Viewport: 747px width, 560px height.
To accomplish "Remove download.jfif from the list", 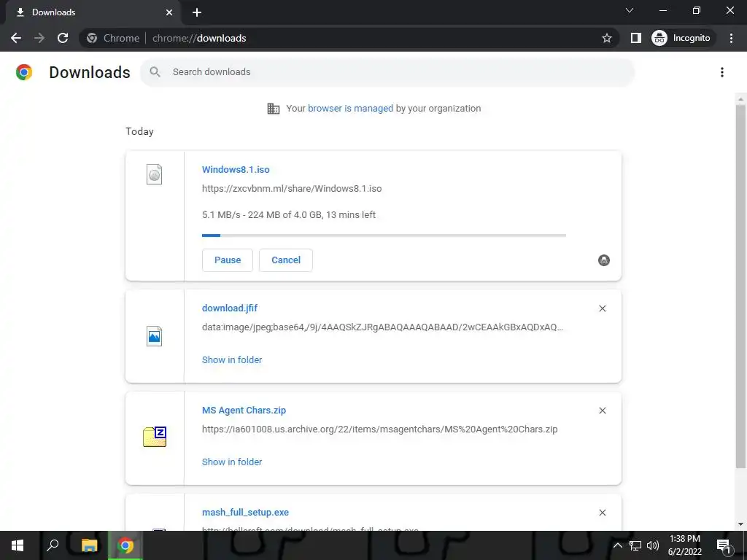I will click(602, 308).
